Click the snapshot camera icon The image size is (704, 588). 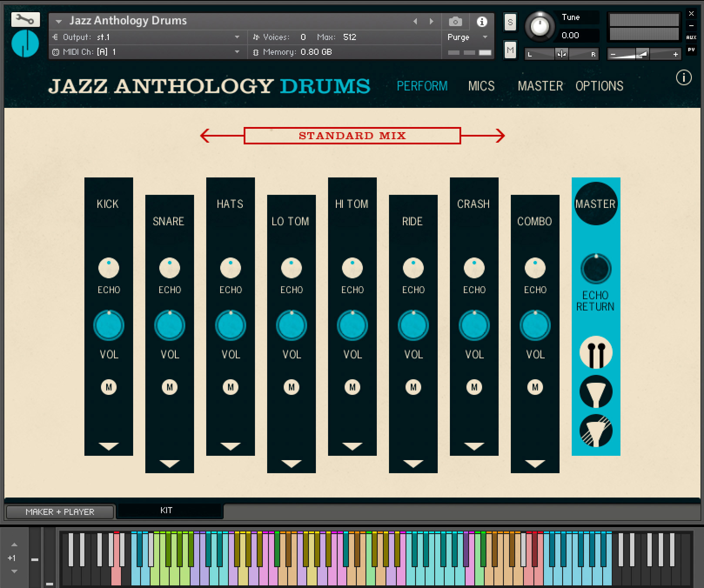455,21
